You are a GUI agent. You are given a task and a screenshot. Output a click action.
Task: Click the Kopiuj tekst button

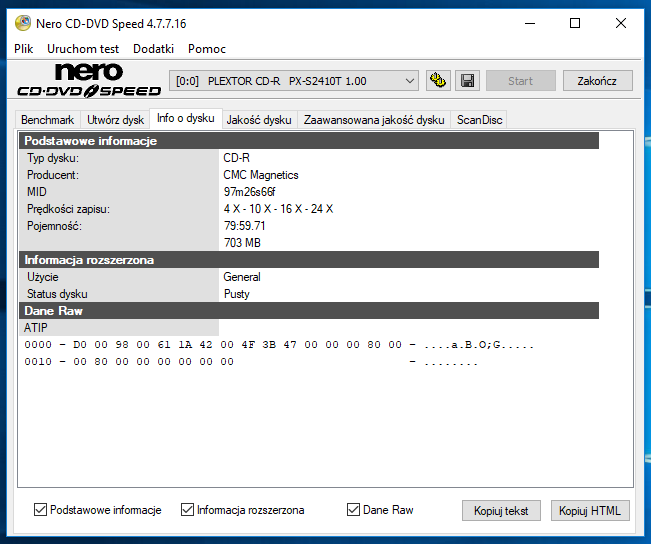(501, 510)
